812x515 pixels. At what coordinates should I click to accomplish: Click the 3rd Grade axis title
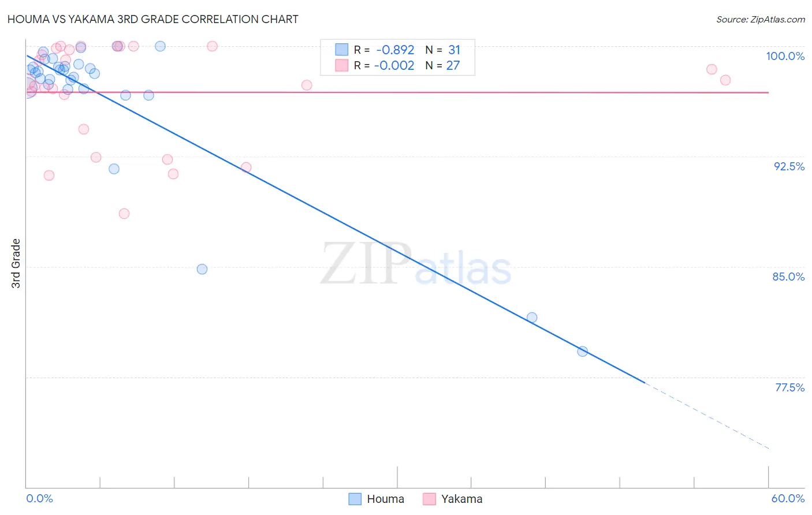16,263
